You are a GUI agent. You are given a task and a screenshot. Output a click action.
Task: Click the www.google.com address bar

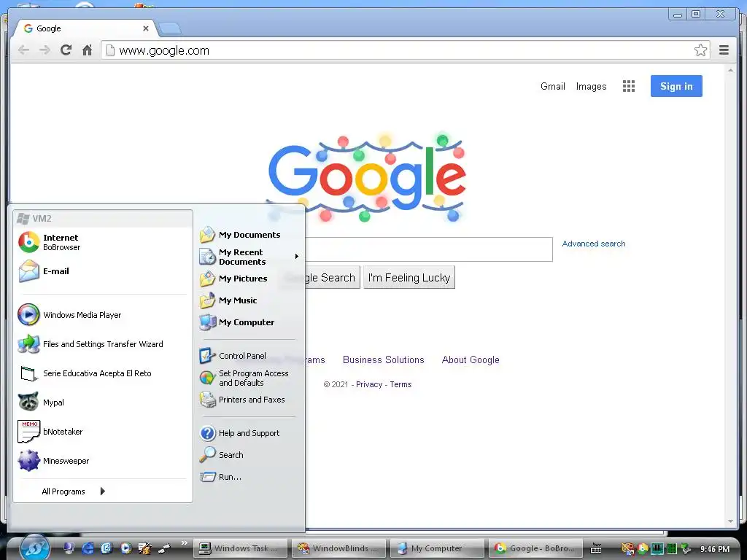pyautogui.click(x=405, y=50)
